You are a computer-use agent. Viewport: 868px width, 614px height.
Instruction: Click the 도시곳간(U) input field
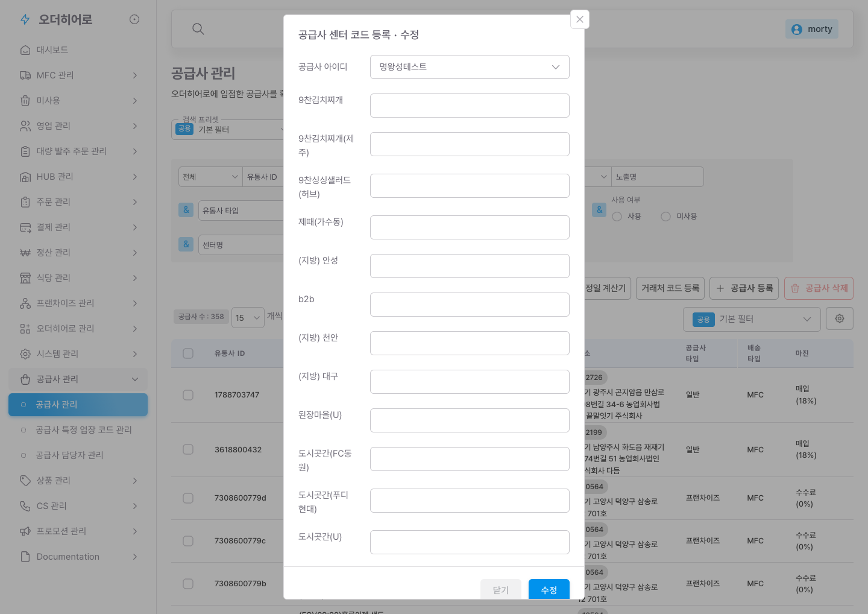[470, 542]
